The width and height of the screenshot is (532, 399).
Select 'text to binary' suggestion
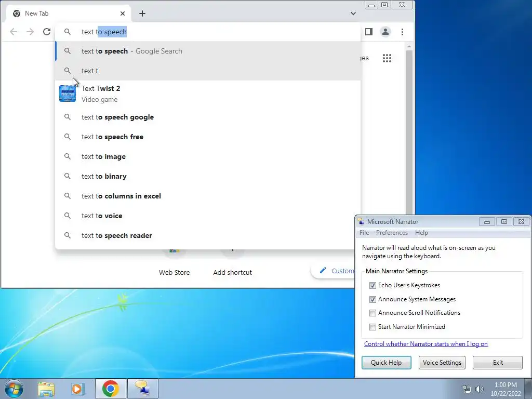208,177
